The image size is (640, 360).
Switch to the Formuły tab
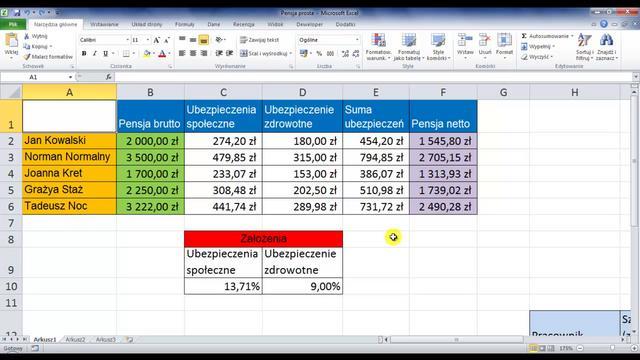tap(184, 24)
